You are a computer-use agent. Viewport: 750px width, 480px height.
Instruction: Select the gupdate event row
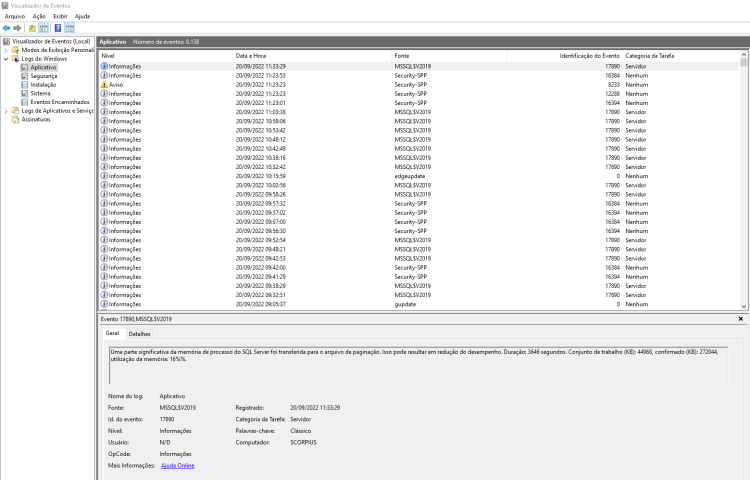[x=419, y=304]
